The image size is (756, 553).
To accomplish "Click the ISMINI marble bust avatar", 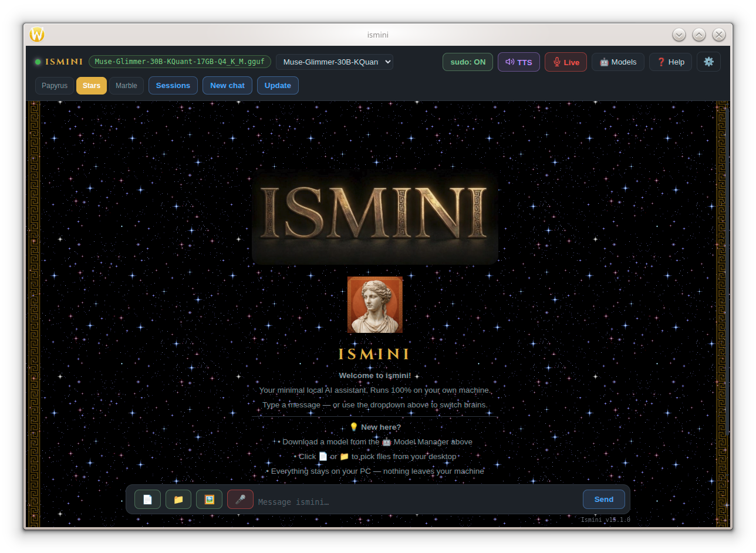I will pyautogui.click(x=375, y=305).
